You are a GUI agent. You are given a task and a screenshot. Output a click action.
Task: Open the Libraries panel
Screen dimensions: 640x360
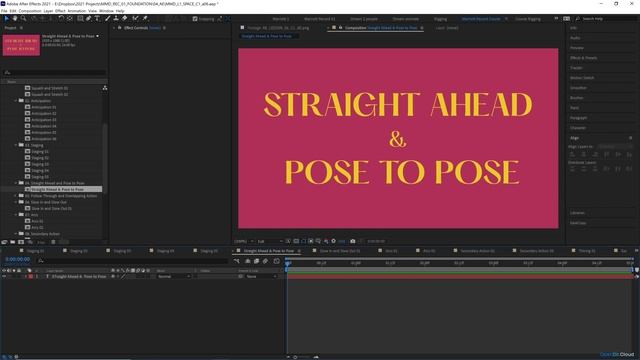click(x=578, y=213)
